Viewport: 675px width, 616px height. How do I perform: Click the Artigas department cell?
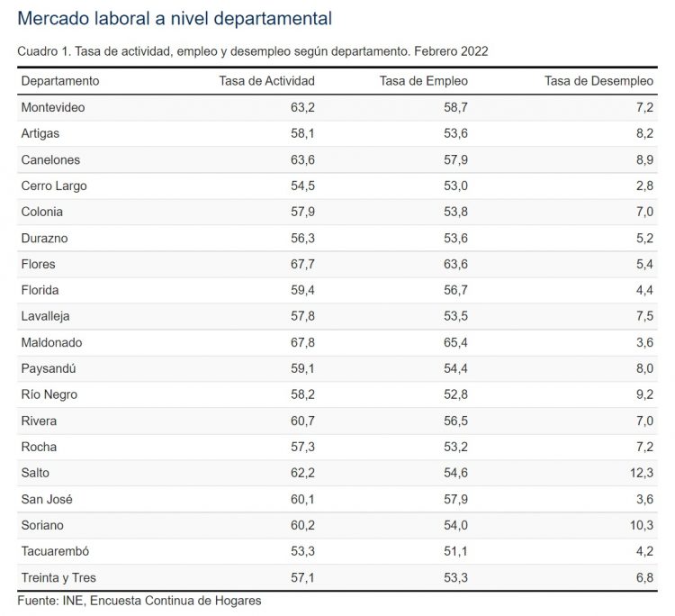coord(41,133)
